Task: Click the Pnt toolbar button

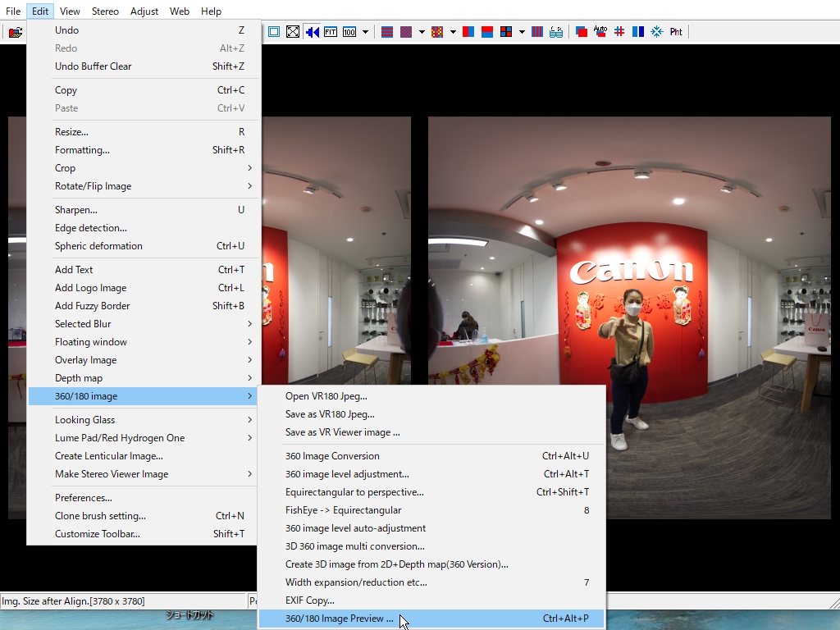Action: [676, 32]
